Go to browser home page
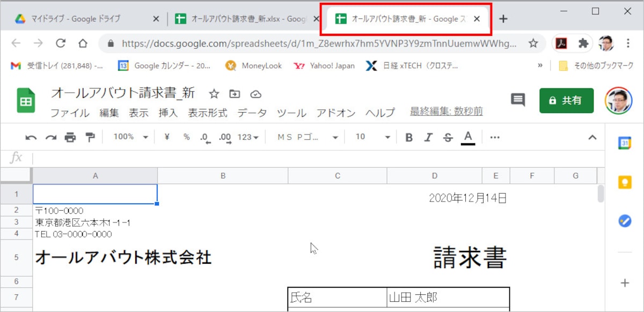The height and width of the screenshot is (312, 644). tap(83, 43)
